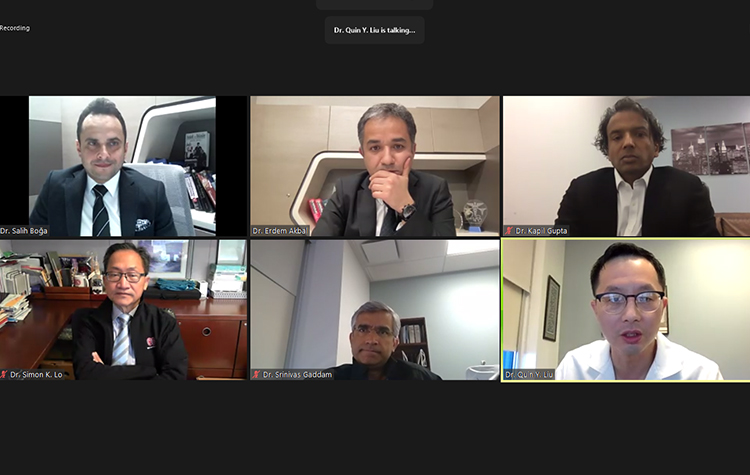Select Dr. Quin Y. Liu's highlighted video
This screenshot has width=750, height=475.
click(x=626, y=310)
